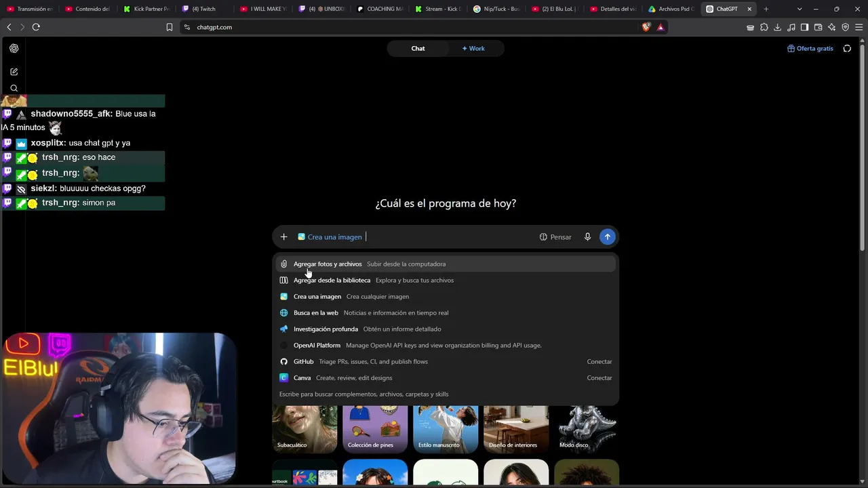The width and height of the screenshot is (868, 488).
Task: Toggle the Pensar thinking option
Action: pyautogui.click(x=555, y=237)
